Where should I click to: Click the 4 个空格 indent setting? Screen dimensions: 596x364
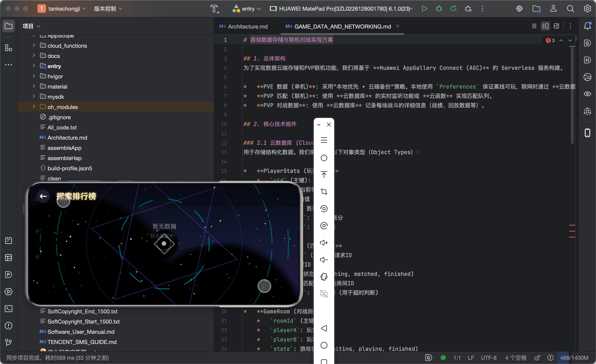[x=516, y=358]
